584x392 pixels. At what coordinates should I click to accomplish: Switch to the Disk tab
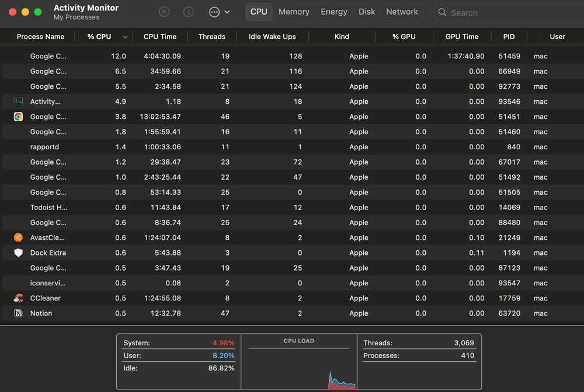[x=367, y=12]
